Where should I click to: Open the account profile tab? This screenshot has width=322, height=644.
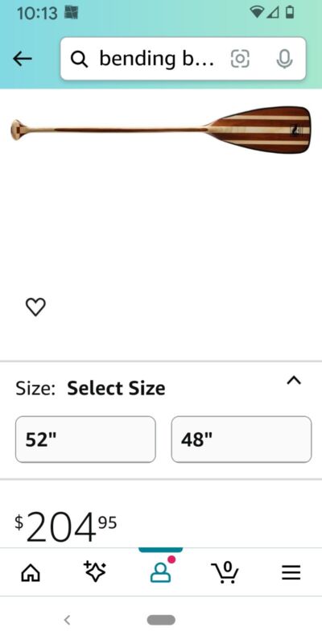click(x=160, y=569)
